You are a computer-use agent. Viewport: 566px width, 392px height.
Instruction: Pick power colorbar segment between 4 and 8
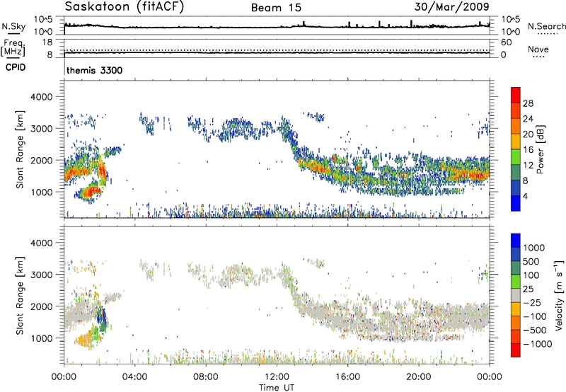pyautogui.click(x=516, y=188)
